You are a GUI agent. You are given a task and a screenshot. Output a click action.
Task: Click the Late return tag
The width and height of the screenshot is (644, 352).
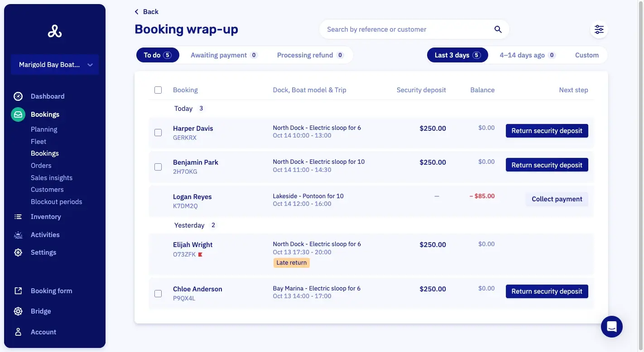point(292,263)
